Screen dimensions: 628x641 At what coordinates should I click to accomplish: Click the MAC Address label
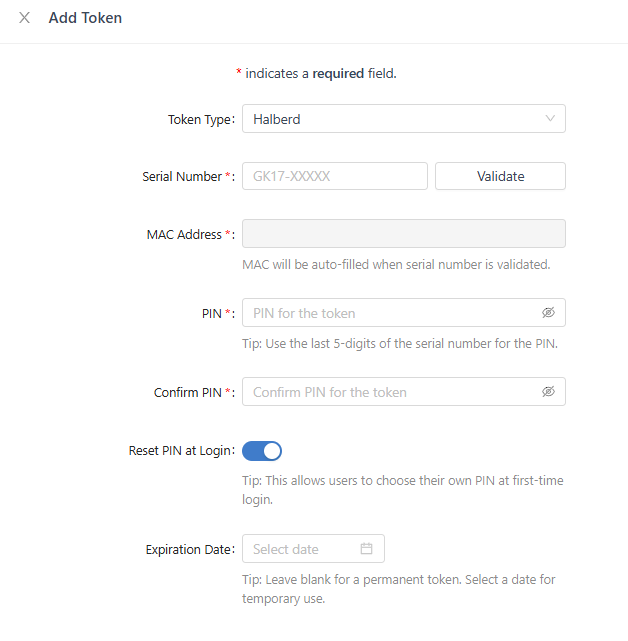pyautogui.click(x=184, y=234)
